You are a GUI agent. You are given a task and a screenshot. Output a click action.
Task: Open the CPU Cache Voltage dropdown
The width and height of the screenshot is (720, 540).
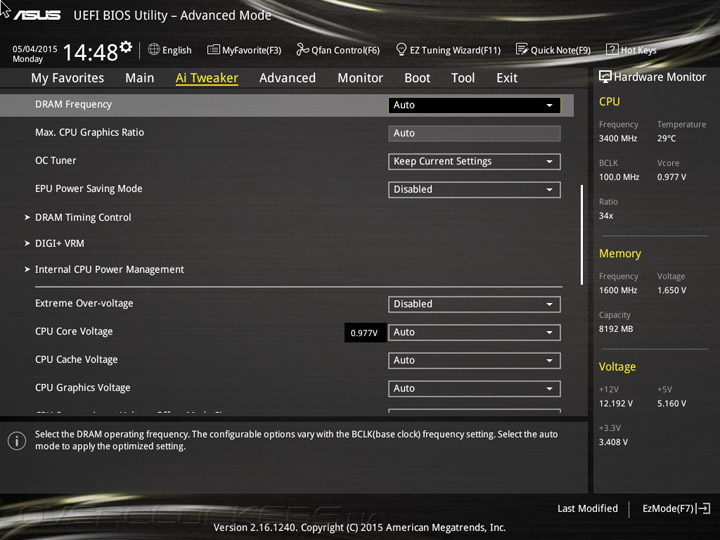[474, 360]
